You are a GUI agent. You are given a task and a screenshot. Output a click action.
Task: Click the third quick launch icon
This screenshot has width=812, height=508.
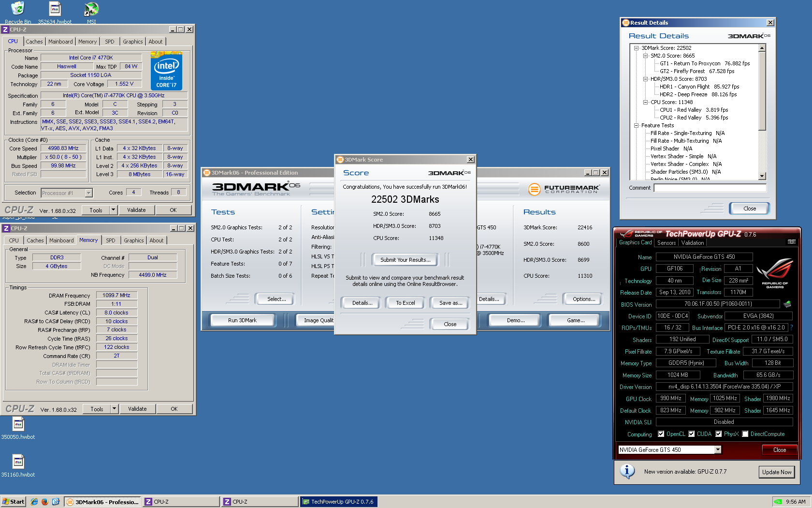click(56, 502)
